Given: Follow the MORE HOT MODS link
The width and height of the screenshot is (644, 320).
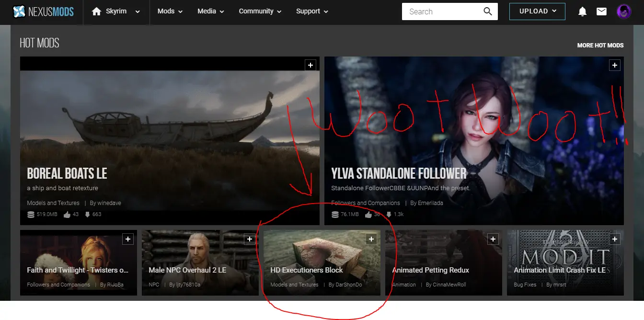Looking at the screenshot, I should [x=600, y=46].
